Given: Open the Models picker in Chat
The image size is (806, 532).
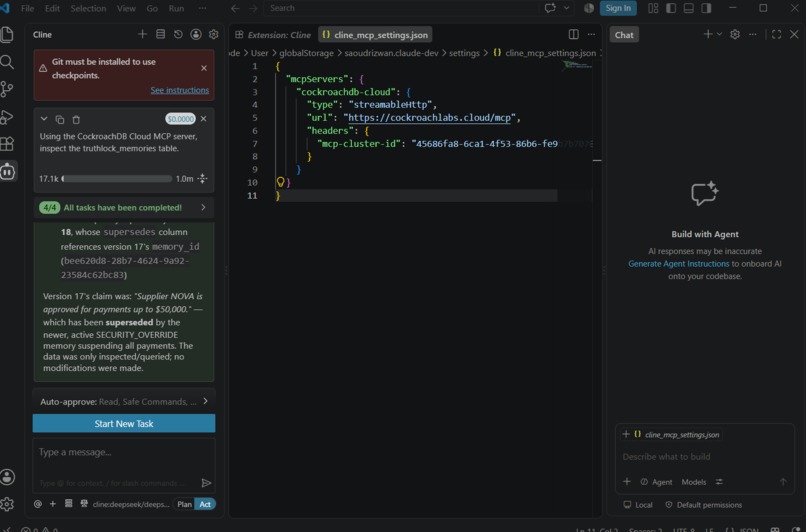Looking at the screenshot, I should [x=693, y=482].
